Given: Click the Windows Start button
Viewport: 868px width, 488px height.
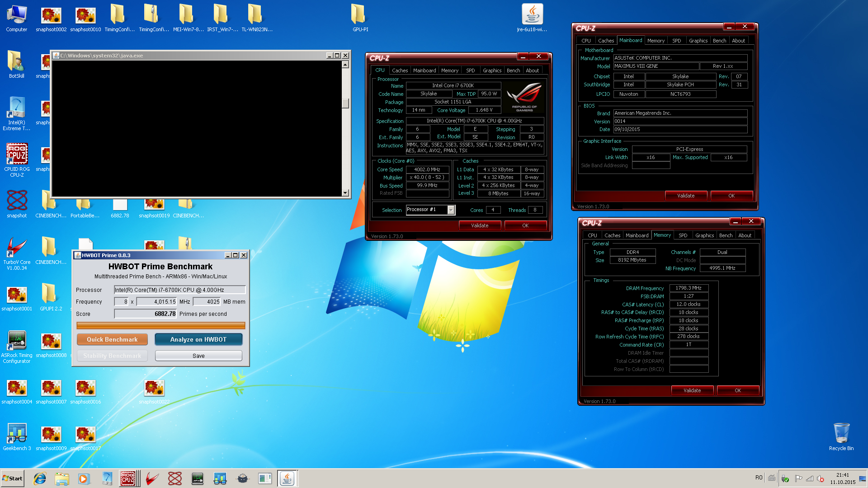Looking at the screenshot, I should pos(12,478).
